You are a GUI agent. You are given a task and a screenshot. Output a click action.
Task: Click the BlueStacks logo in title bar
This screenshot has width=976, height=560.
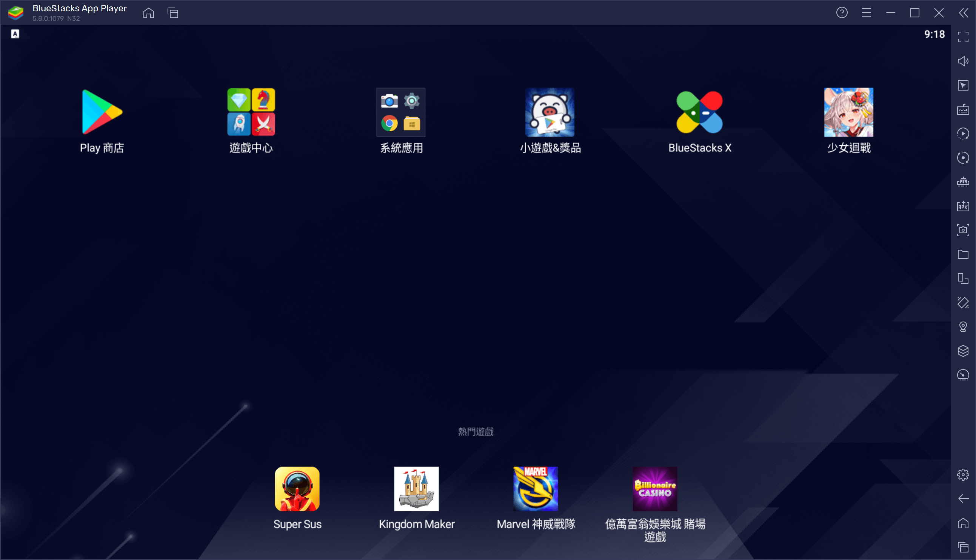point(16,13)
